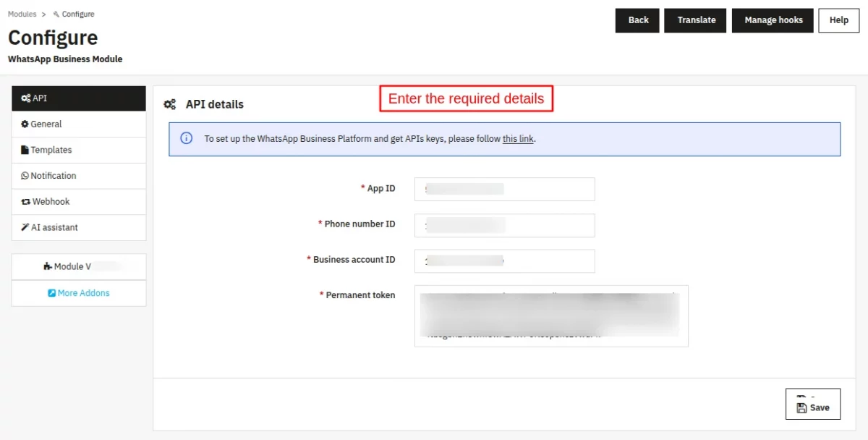Click the floppy disk Save icon
Image resolution: width=868 pixels, height=440 pixels.
tap(801, 407)
